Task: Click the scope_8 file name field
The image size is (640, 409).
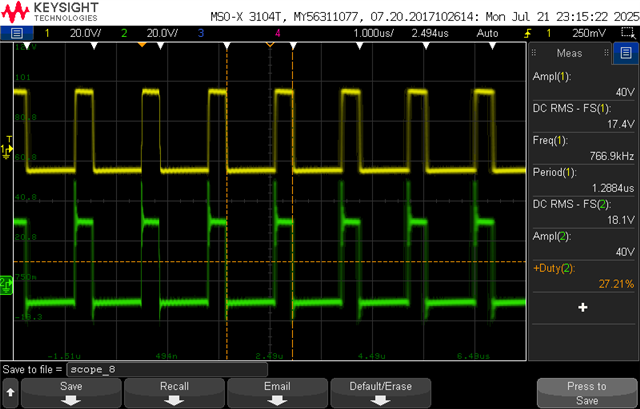Action: coord(167,369)
